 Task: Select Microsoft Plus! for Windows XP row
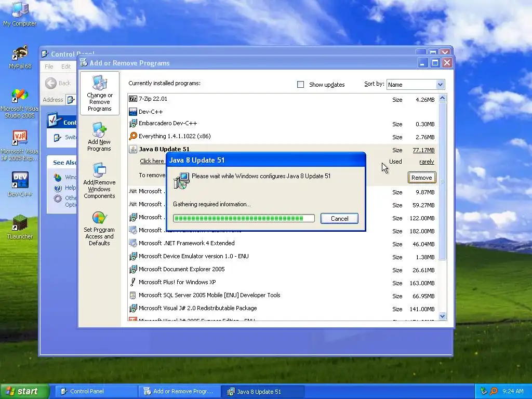(283, 282)
